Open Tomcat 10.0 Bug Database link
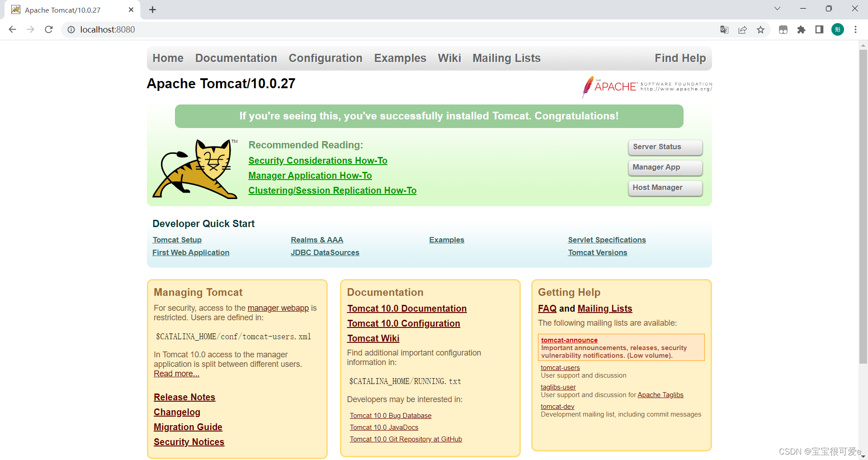This screenshot has height=460, width=868. tap(391, 416)
